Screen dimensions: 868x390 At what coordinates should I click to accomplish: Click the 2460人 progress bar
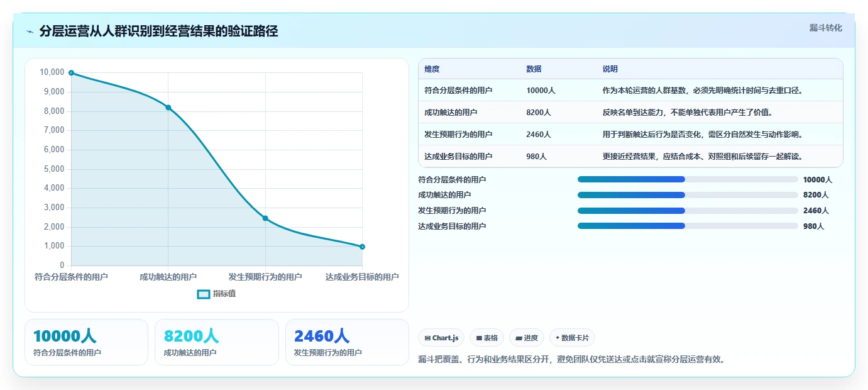(688, 211)
